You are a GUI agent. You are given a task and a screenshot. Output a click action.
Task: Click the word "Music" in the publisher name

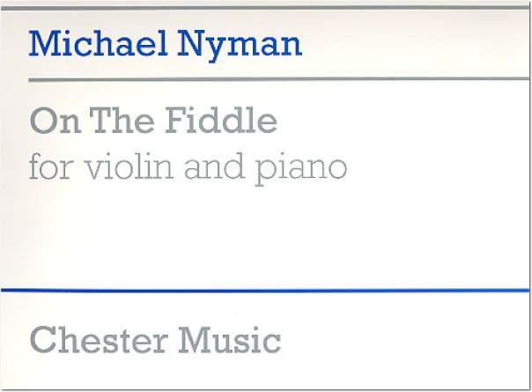point(230,340)
